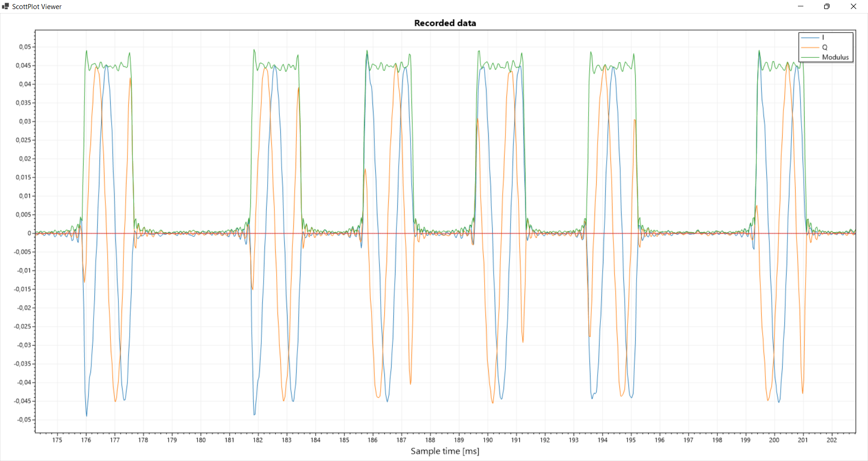The image size is (868, 461).
Task: Restore down the window size
Action: 827,6
